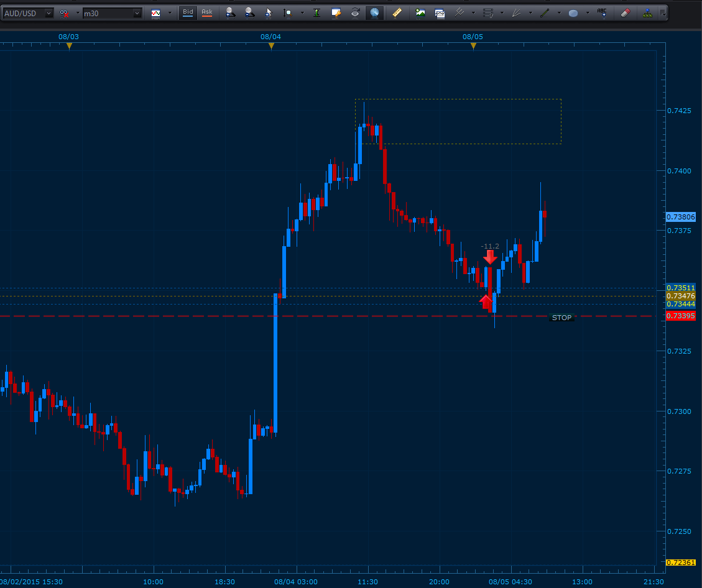
Task: Open the toolbar overflow options menu
Action: click(x=663, y=12)
